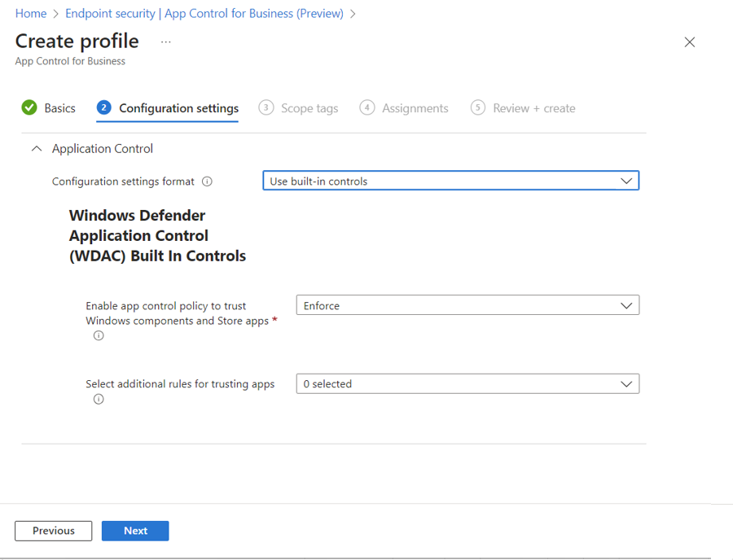733x560 pixels.
Task: Open the Enforce policy dropdown
Action: (467, 305)
